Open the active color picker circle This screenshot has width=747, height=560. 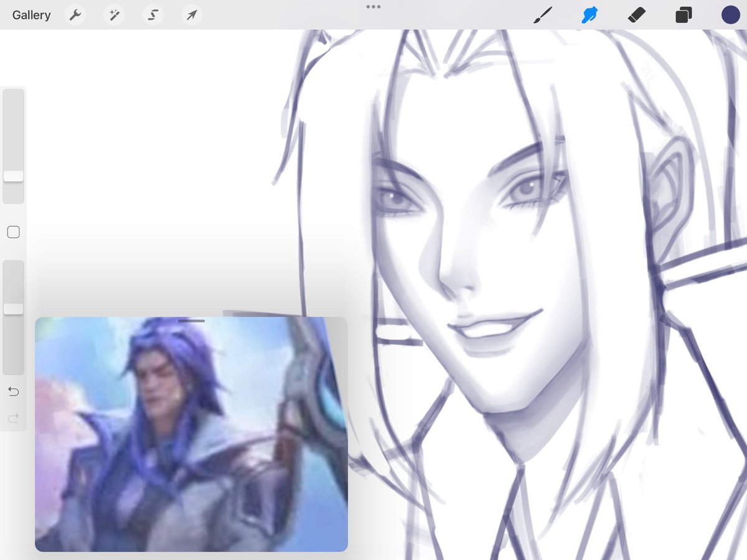pyautogui.click(x=731, y=15)
